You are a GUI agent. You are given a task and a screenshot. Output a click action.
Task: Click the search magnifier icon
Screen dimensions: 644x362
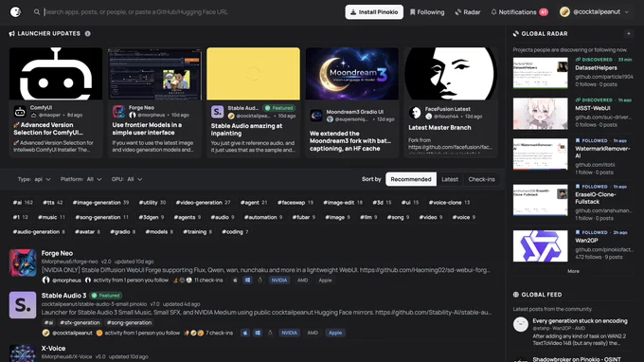click(37, 12)
